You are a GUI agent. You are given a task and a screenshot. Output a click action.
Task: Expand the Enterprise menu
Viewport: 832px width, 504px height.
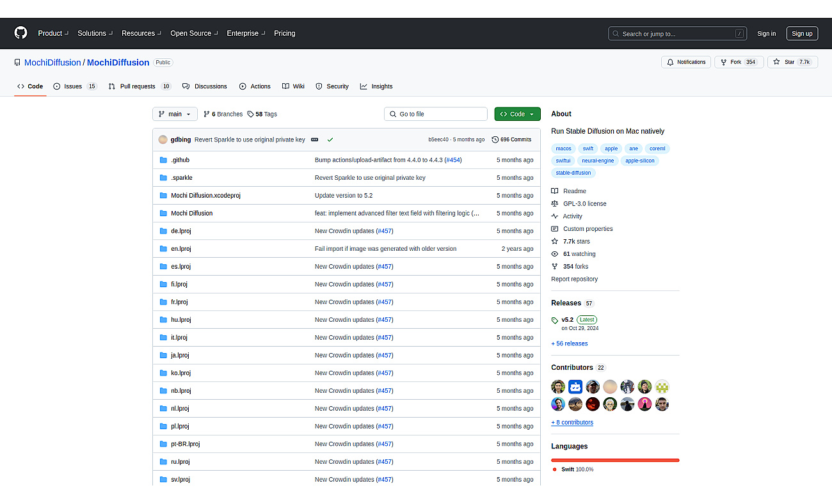[x=246, y=33]
